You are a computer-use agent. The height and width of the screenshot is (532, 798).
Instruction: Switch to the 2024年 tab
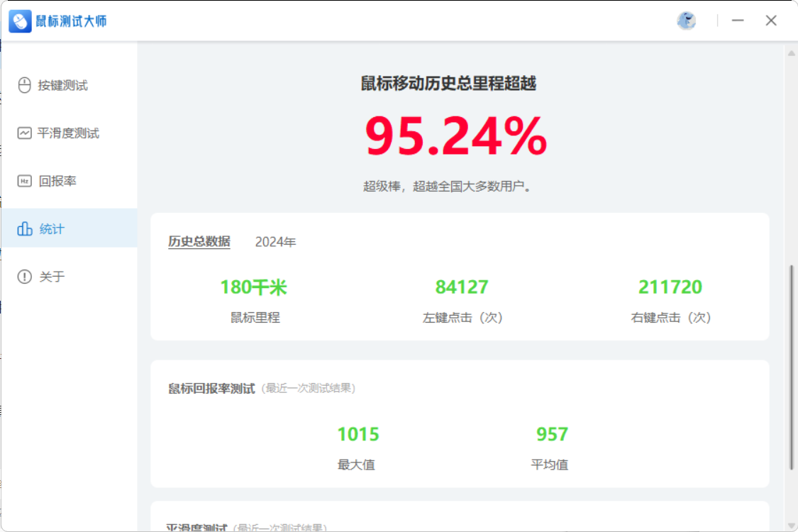click(x=275, y=242)
